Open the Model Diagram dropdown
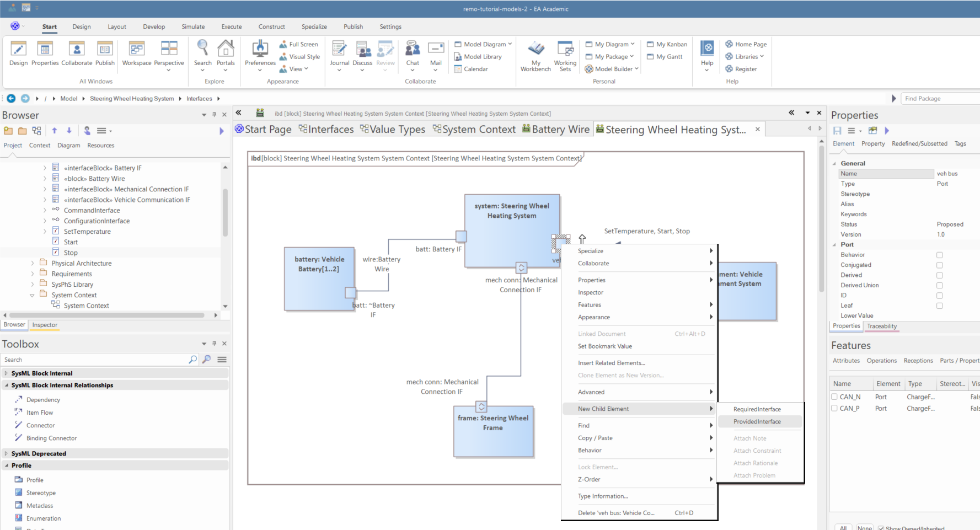 (x=484, y=44)
